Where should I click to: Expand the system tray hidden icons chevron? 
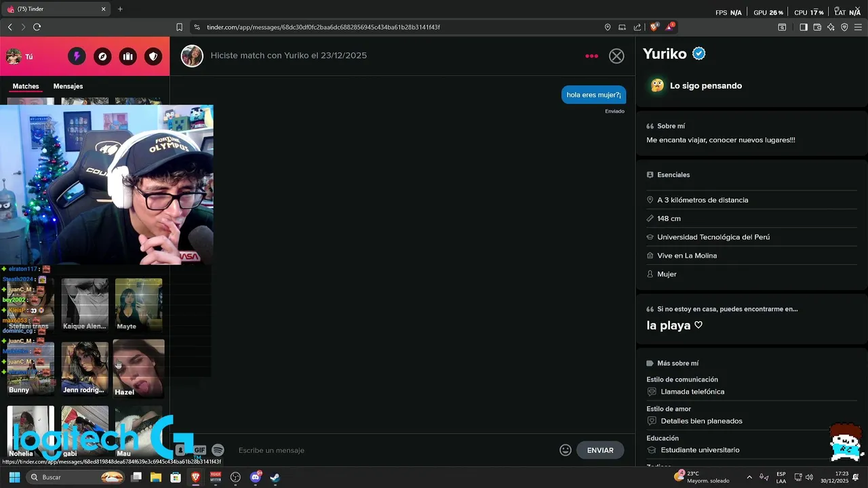pyautogui.click(x=749, y=477)
